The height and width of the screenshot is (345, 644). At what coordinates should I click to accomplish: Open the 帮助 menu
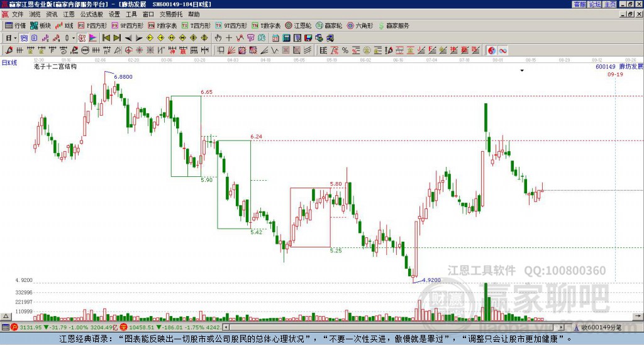coord(194,14)
